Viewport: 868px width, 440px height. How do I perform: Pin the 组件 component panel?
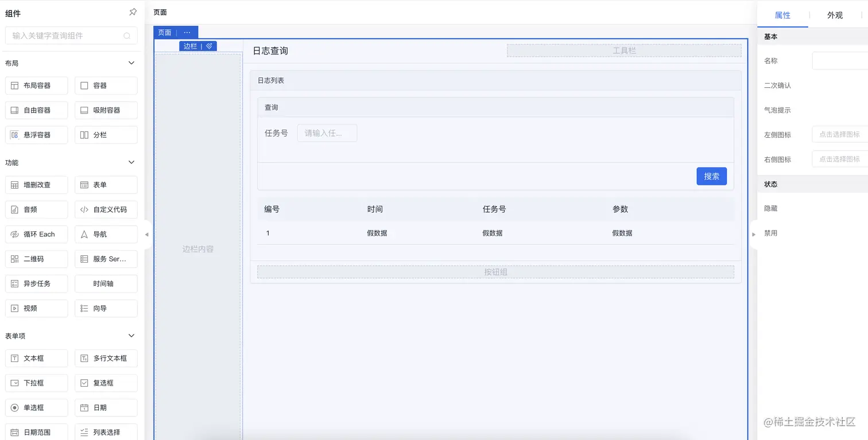click(133, 12)
